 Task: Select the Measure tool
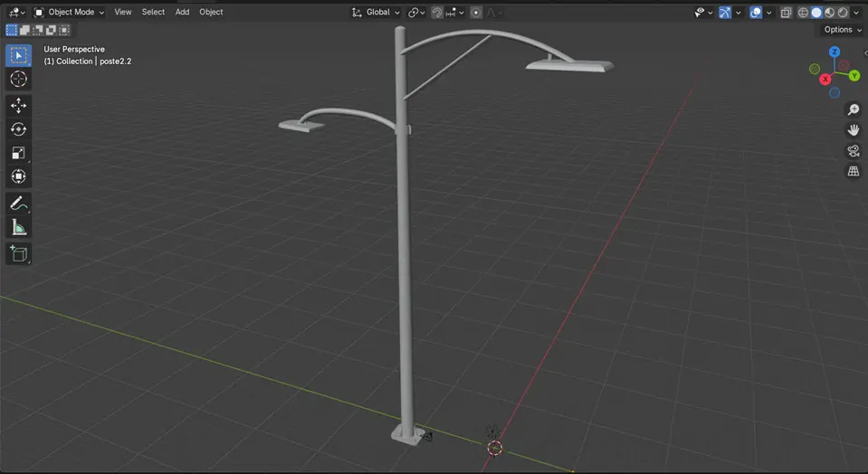[x=18, y=227]
